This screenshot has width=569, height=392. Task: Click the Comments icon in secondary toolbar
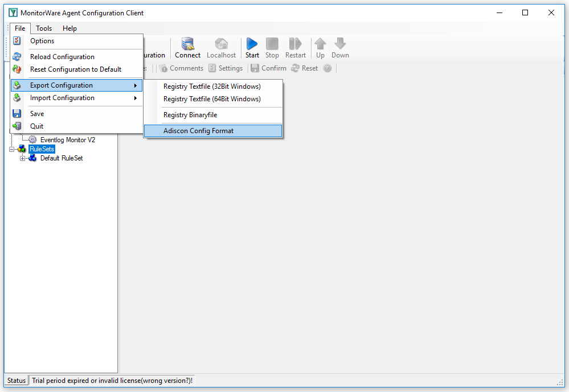tap(163, 68)
